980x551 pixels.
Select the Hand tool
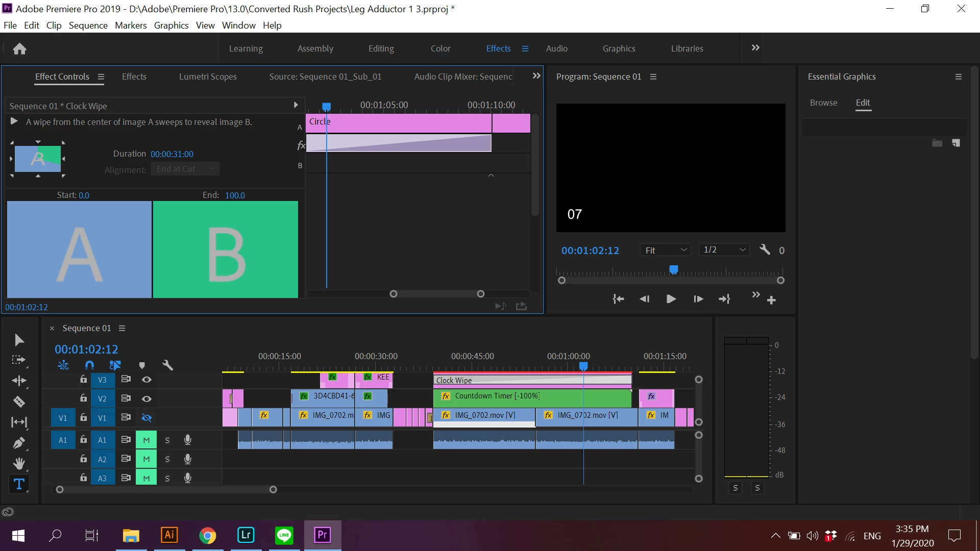(x=19, y=463)
